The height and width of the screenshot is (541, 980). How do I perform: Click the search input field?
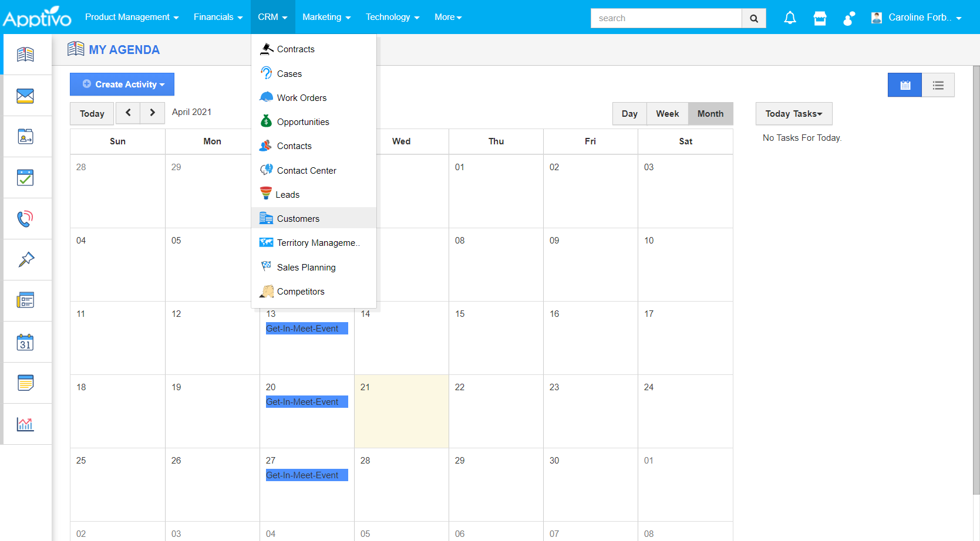[x=666, y=18]
